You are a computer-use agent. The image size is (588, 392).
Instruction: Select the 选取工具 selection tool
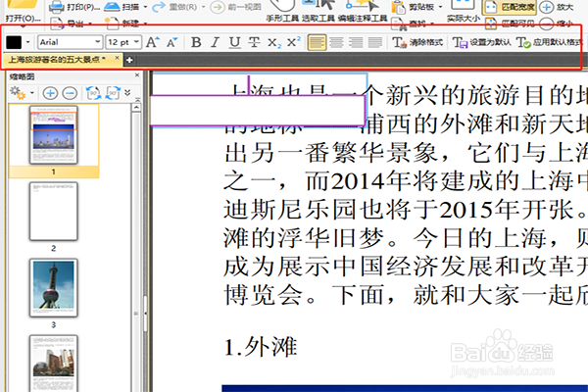318,11
